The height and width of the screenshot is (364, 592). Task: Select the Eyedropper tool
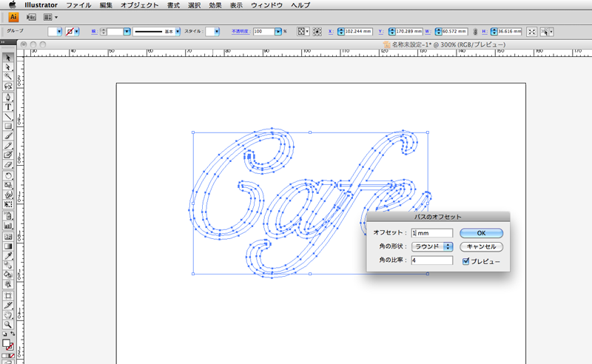click(x=8, y=256)
